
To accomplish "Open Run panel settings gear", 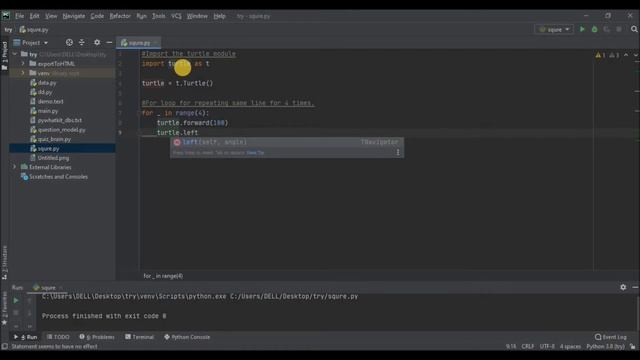I will [x=623, y=287].
